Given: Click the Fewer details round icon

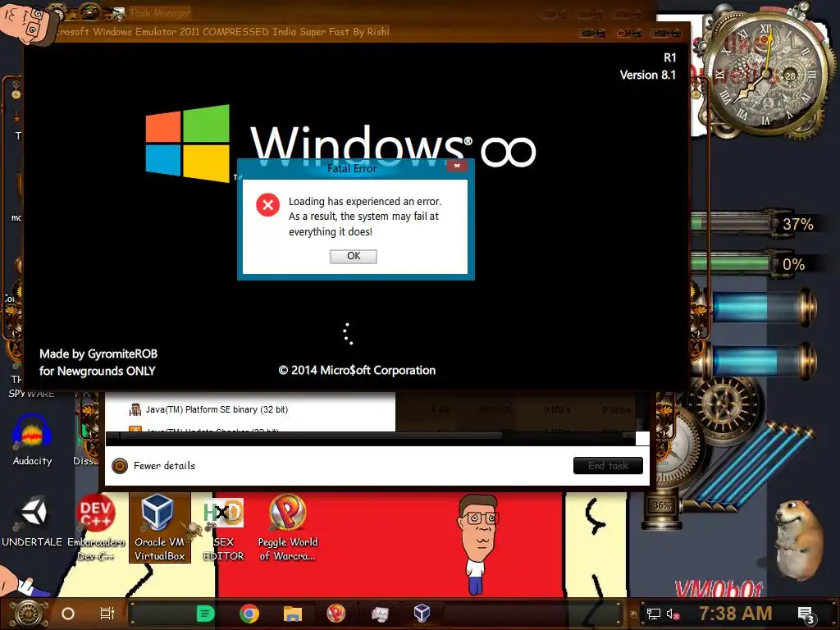Looking at the screenshot, I should [120, 466].
